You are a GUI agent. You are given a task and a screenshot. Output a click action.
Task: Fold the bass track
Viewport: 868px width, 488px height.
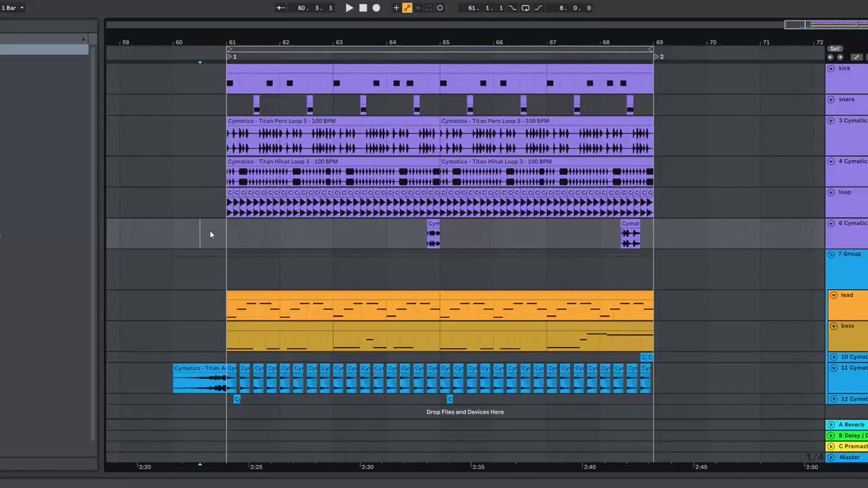click(x=833, y=326)
